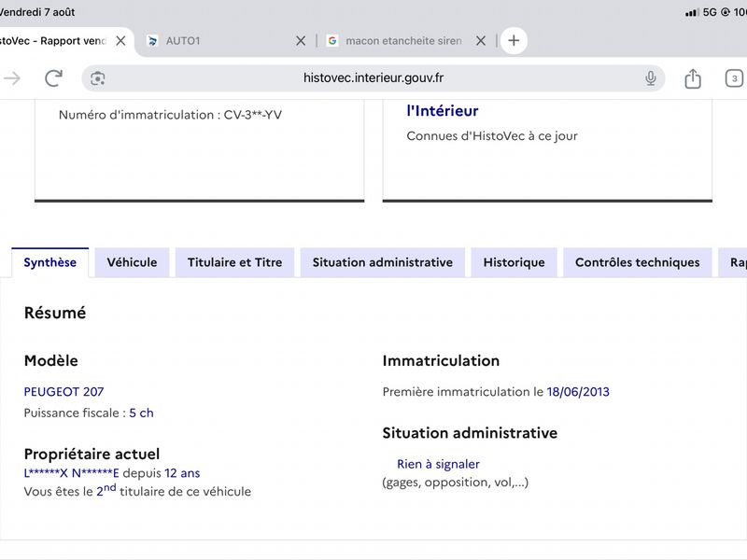
Task: Click the Propriétaire actuel heading
Action: click(92, 454)
